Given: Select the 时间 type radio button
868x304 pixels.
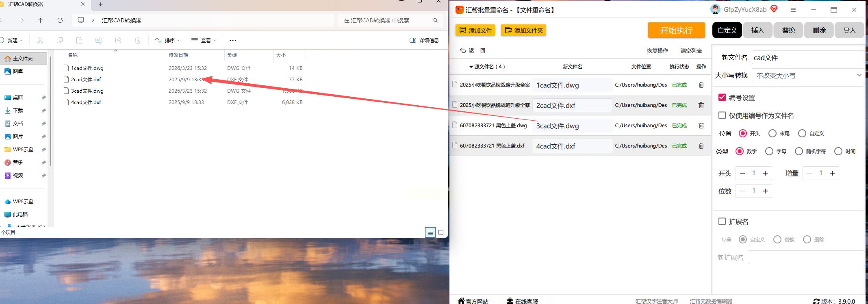Looking at the screenshot, I should coord(838,151).
